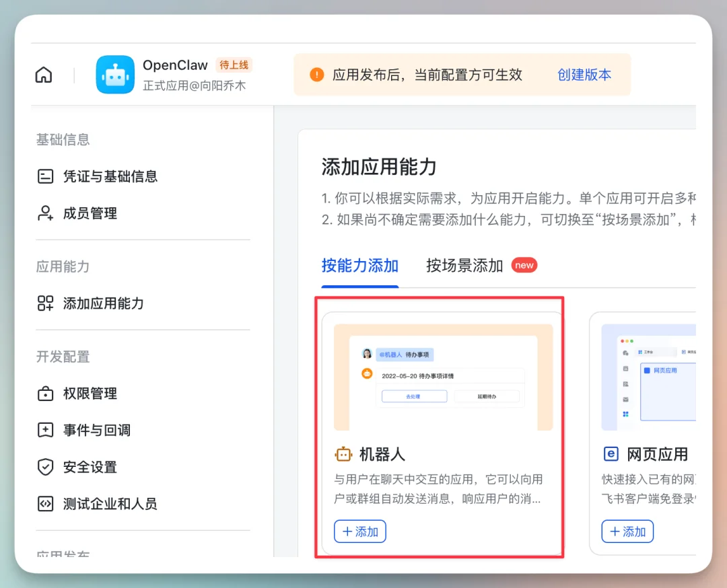Select the home icon in top bar
727x588 pixels.
[x=43, y=75]
